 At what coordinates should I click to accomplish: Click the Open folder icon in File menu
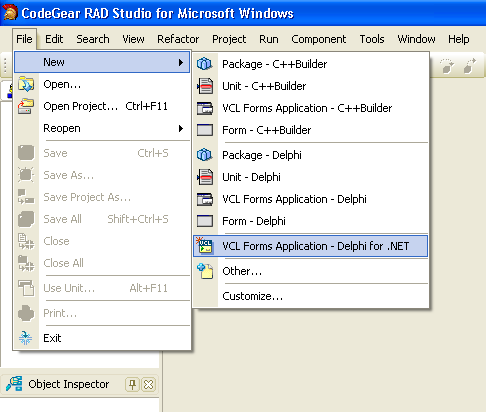26,84
